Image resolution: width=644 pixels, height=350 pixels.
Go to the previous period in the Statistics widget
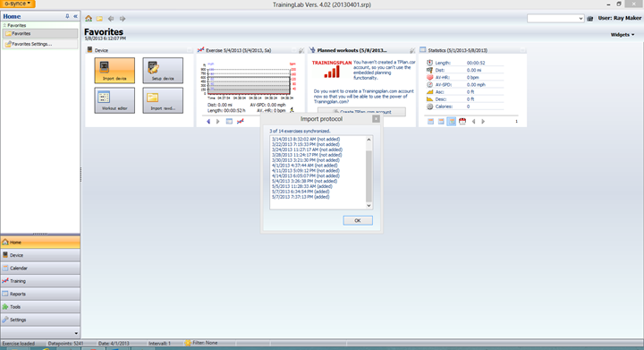point(473,121)
